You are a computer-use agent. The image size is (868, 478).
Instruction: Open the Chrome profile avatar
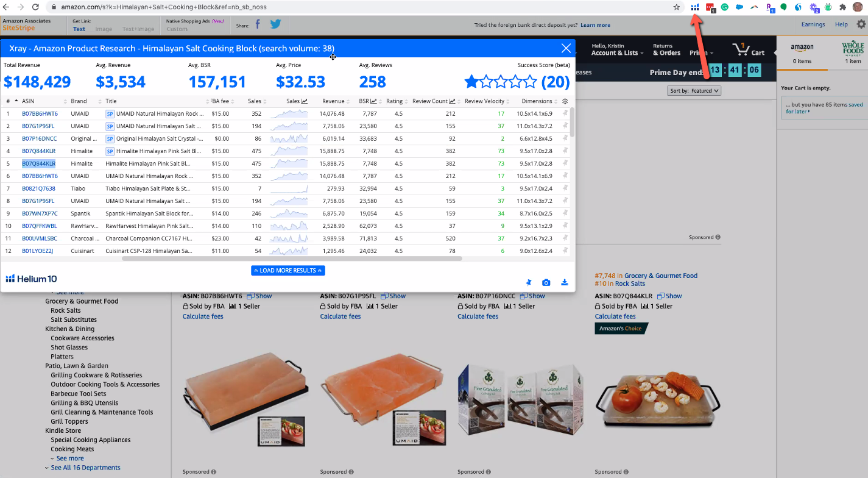(x=858, y=7)
